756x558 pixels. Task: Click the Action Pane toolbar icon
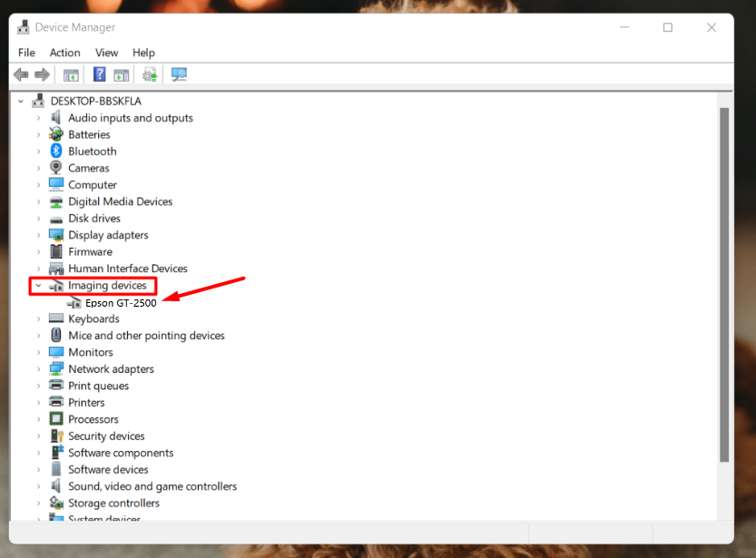[121, 75]
